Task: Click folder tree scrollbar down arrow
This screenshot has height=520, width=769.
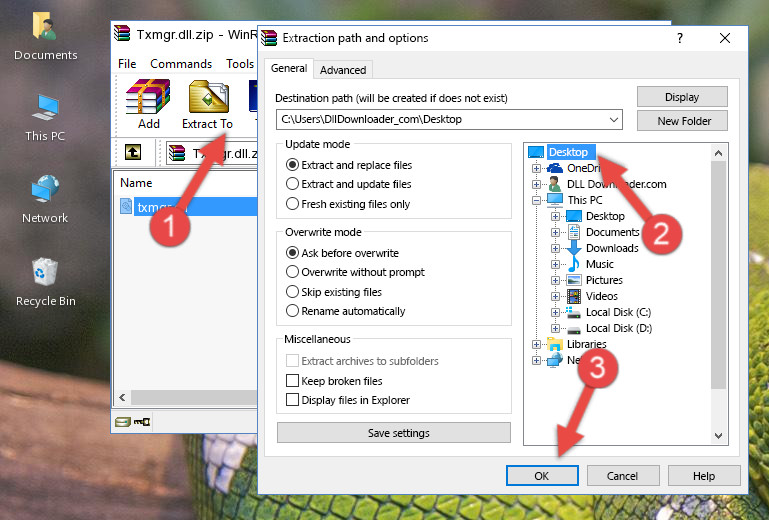Action: click(x=718, y=436)
